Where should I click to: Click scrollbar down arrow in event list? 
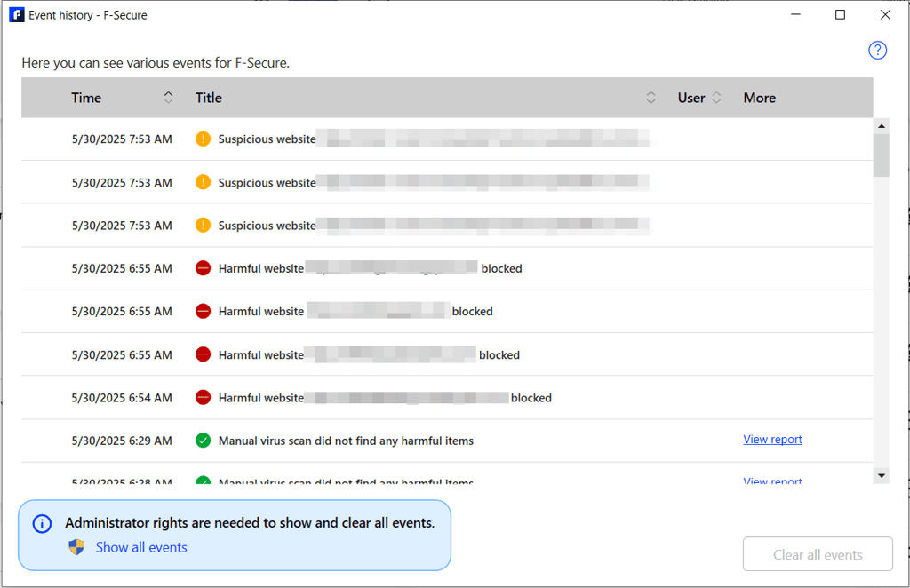[x=881, y=475]
